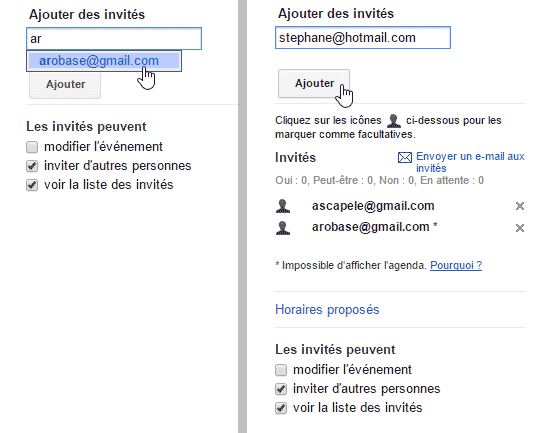Enable right 'modifier l'événement' checkbox
This screenshot has height=433, width=548.
click(x=281, y=370)
